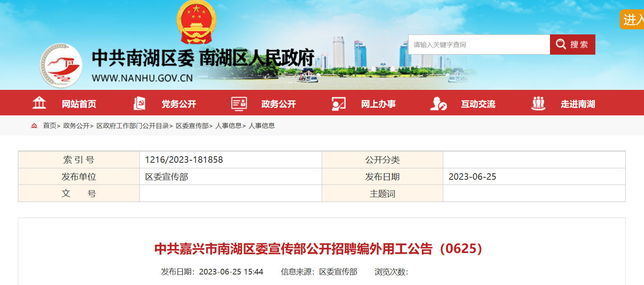
Task: Click the WWW.NANHU.GOV.CN text
Action: [x=142, y=78]
